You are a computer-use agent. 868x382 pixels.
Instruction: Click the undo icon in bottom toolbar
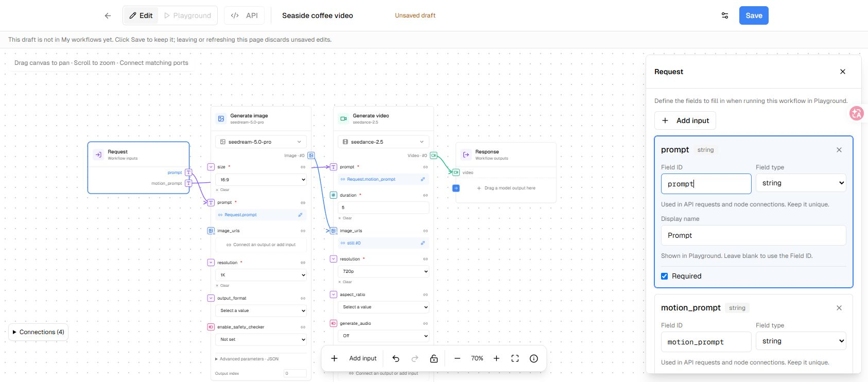click(396, 358)
